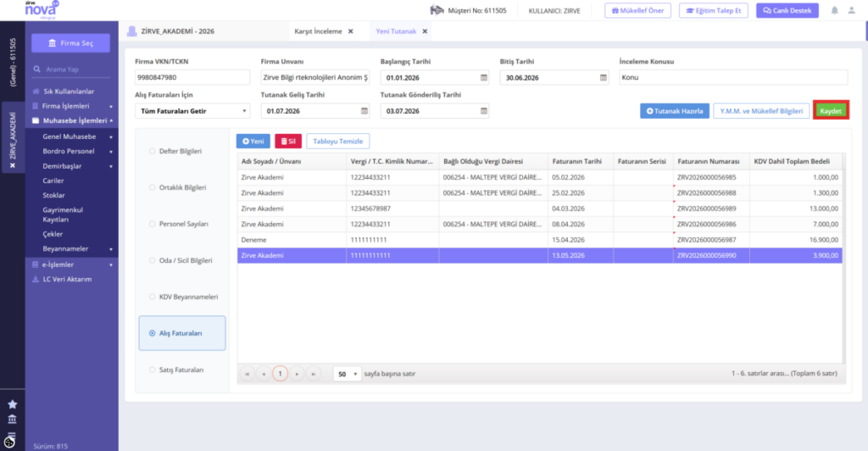Close the Karşıt İnceleme tab
The image size is (868, 451).
(x=350, y=31)
